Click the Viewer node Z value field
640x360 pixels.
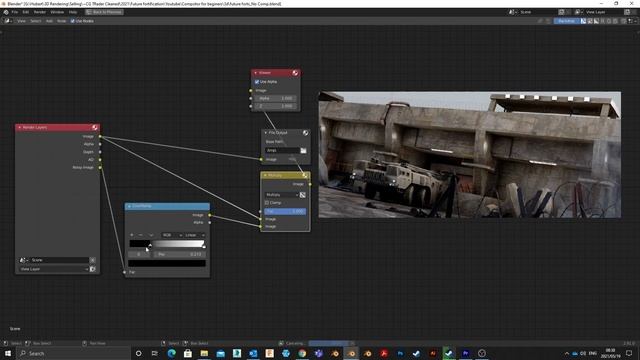tap(276, 106)
